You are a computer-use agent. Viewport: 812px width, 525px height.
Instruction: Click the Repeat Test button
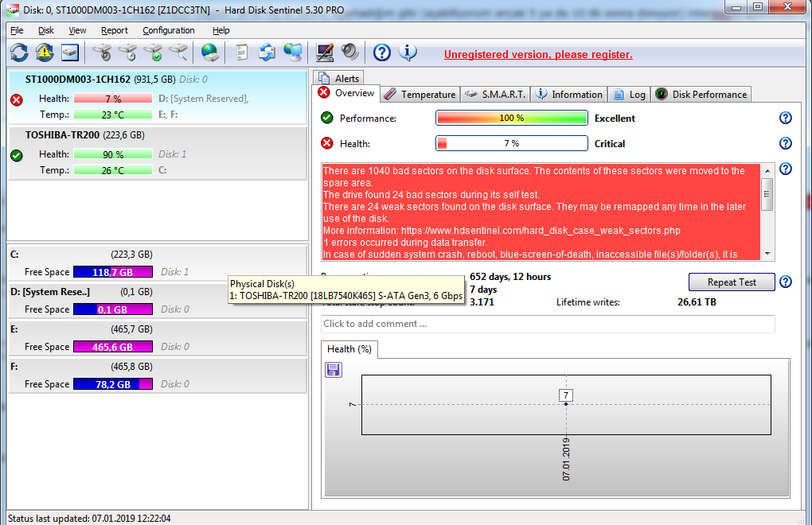(732, 282)
